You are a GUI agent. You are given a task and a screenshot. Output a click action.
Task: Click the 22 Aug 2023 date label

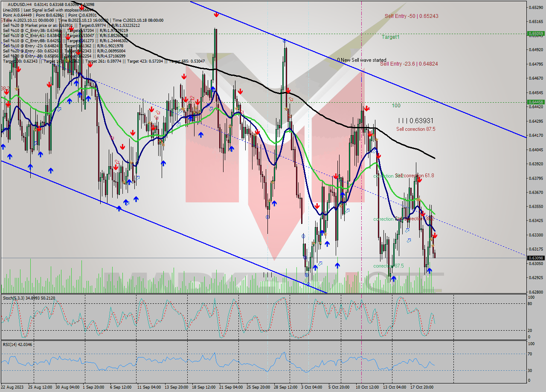12,387
